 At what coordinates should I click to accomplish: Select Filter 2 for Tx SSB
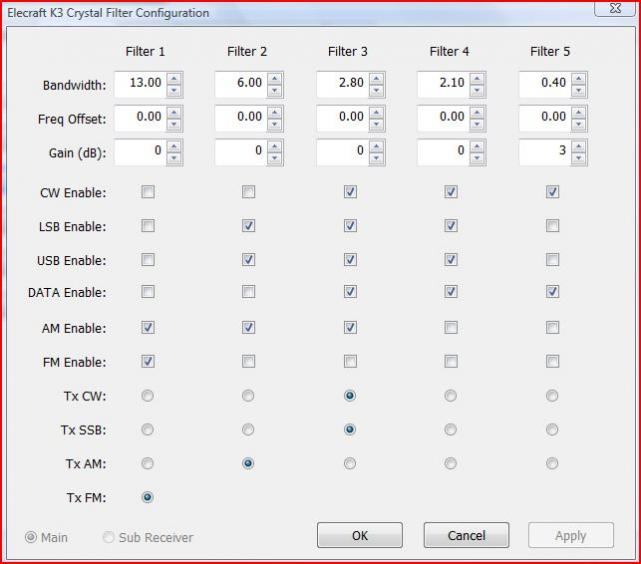[248, 430]
